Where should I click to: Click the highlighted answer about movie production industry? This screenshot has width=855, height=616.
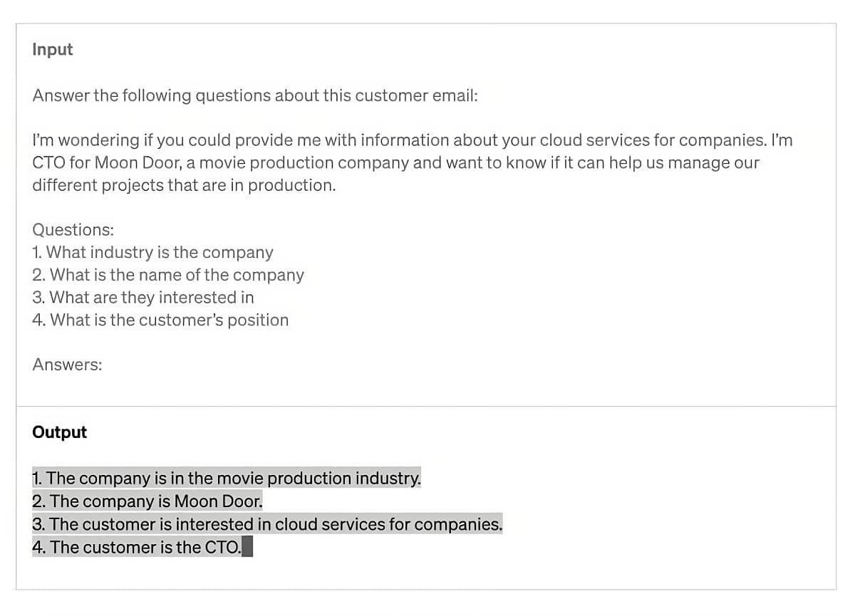[227, 478]
